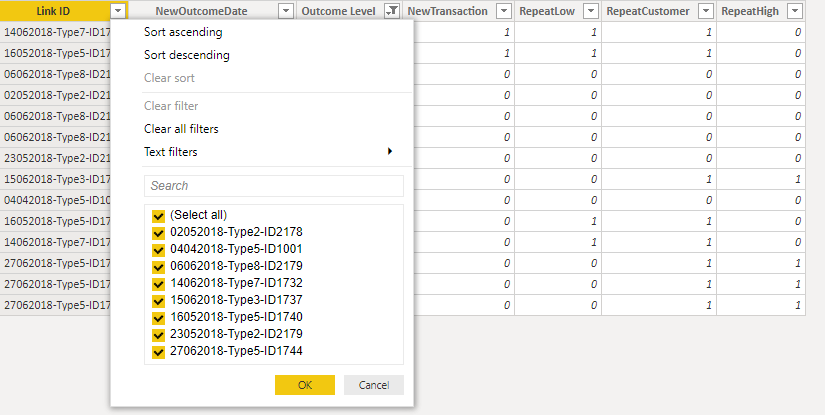Choose Sort ascending
This screenshot has width=825, height=415.
(183, 32)
